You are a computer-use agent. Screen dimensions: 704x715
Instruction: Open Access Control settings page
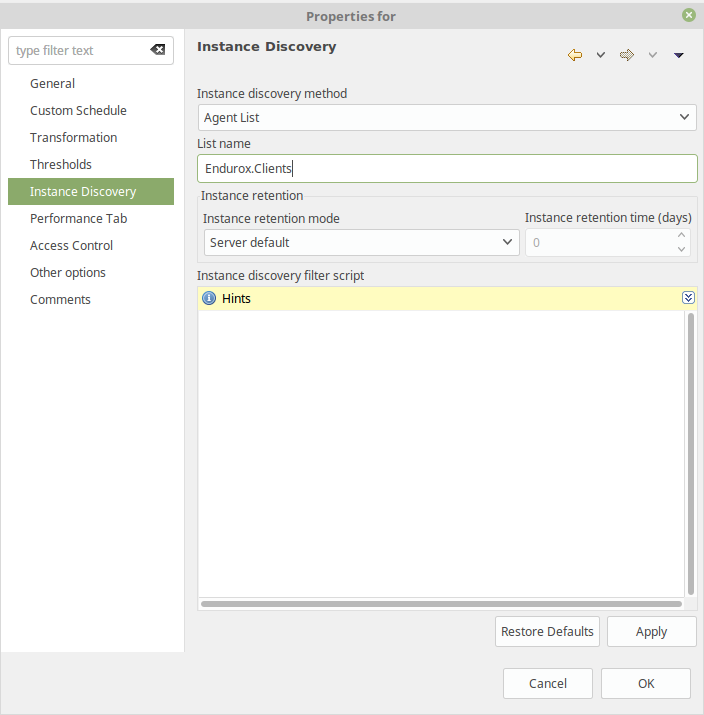pos(71,246)
